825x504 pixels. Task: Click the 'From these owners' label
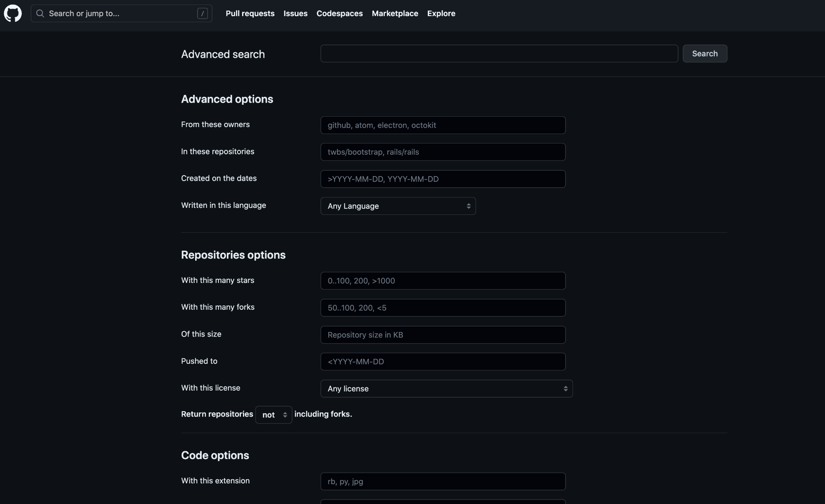(x=215, y=125)
